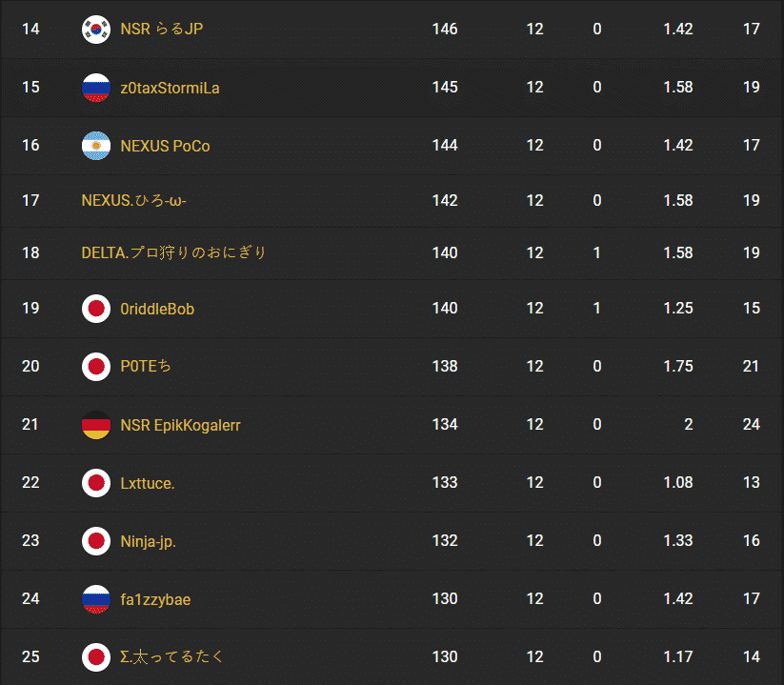Select rank number 17 in the standings
Viewport: 784px width, 685px height.
click(30, 200)
